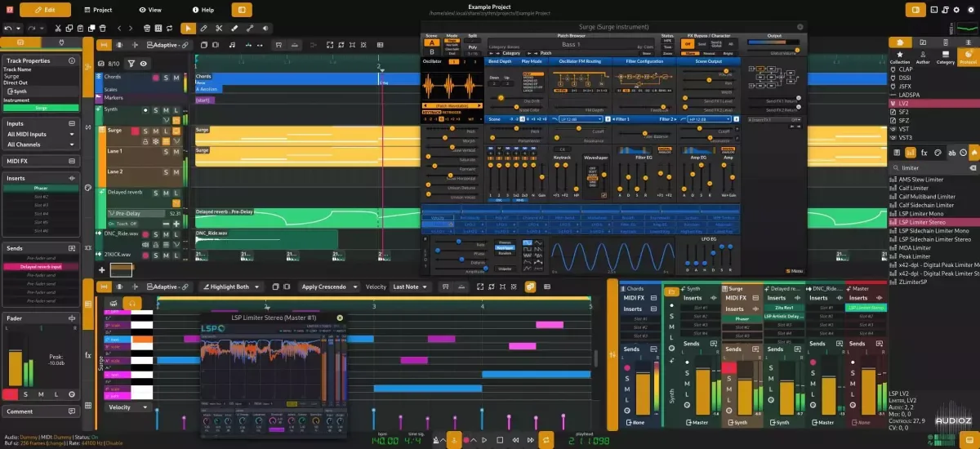The height and width of the screenshot is (449, 980).
Task: Select the pencil edit tool
Action: point(204,28)
